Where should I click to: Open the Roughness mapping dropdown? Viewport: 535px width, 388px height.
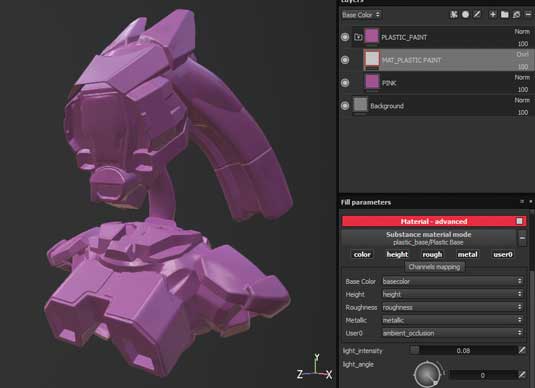(452, 307)
